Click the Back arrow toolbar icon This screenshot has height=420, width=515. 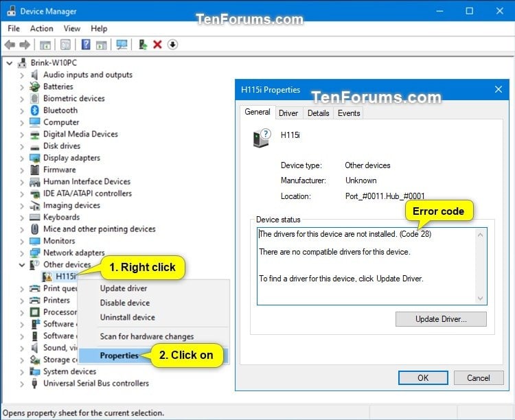[x=10, y=45]
